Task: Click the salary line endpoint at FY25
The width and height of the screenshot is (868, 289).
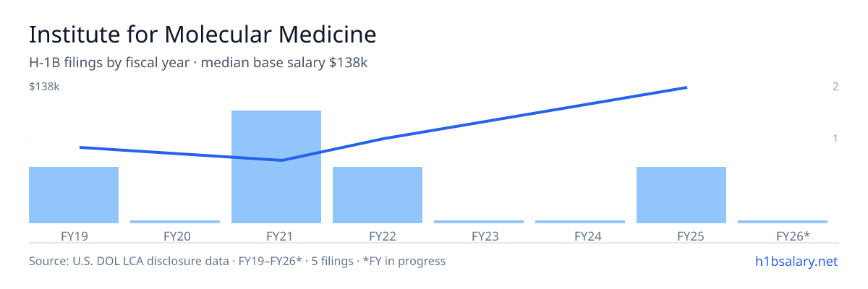Action: point(686,87)
